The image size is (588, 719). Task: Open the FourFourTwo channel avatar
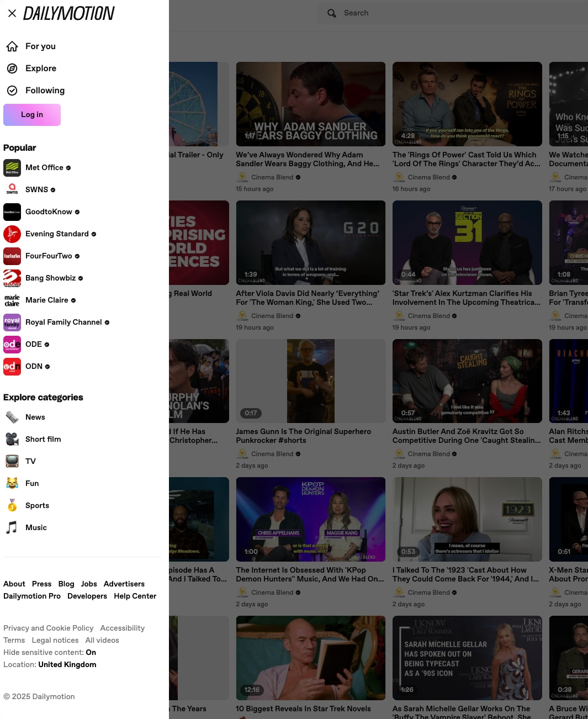point(12,256)
